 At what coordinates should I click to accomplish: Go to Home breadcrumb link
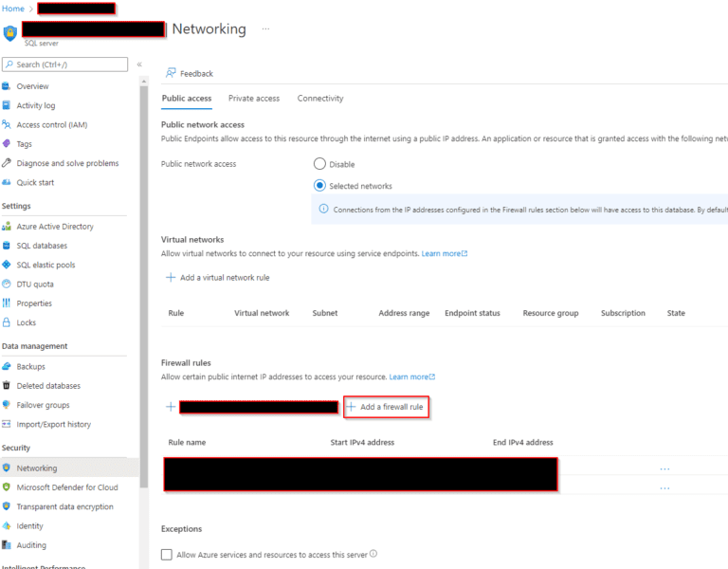point(13,9)
